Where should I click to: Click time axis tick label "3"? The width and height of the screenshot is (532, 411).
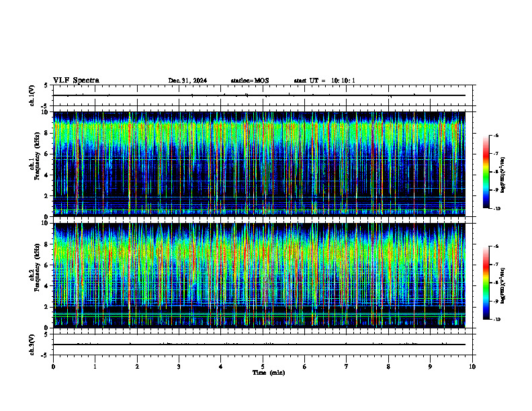click(x=179, y=367)
